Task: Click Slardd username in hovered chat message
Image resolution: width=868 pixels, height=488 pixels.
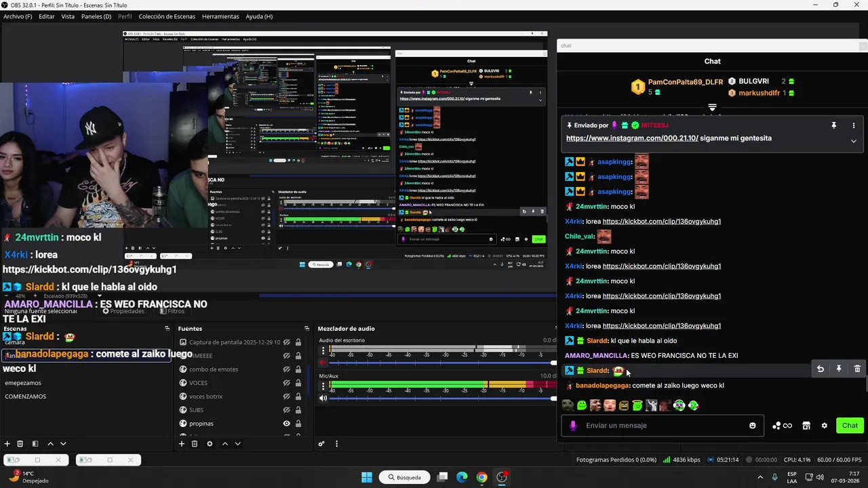Action: coord(597,371)
